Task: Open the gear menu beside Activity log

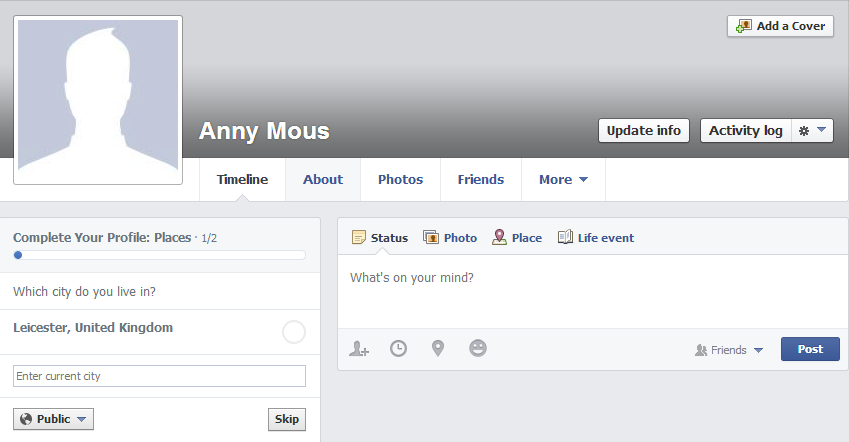Action: point(812,131)
